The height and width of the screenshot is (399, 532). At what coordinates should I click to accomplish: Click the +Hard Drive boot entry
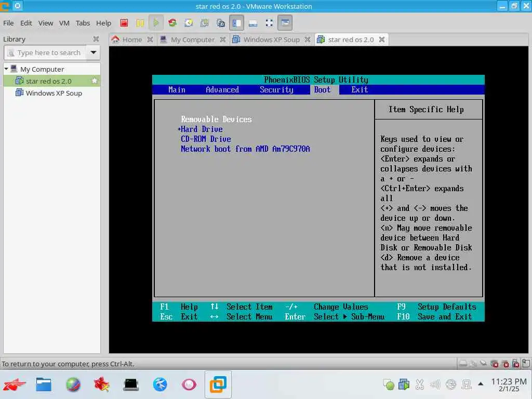200,129
